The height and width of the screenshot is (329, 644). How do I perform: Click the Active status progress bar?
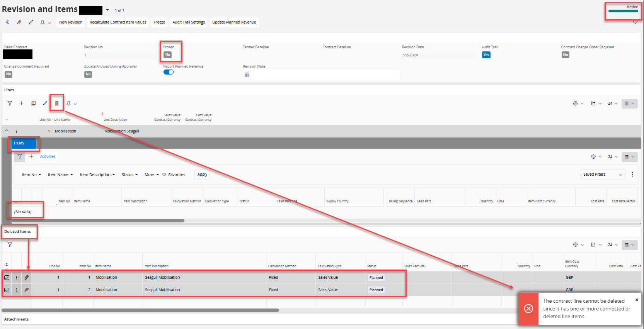[623, 11]
